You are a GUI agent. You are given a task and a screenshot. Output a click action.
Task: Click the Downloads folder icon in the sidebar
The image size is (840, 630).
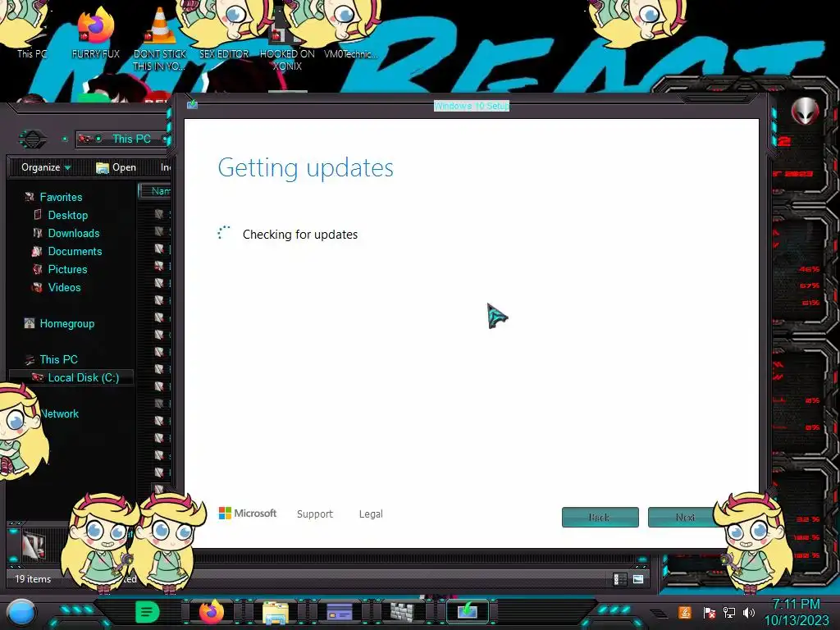[x=38, y=233]
